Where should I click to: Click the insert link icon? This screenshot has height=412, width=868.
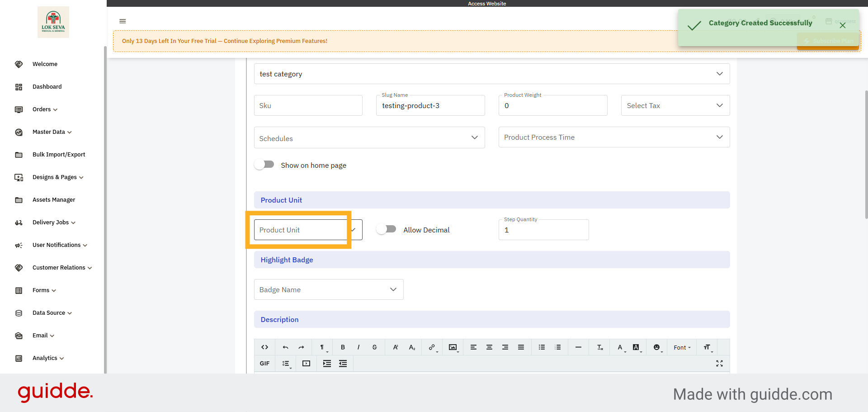pos(432,347)
